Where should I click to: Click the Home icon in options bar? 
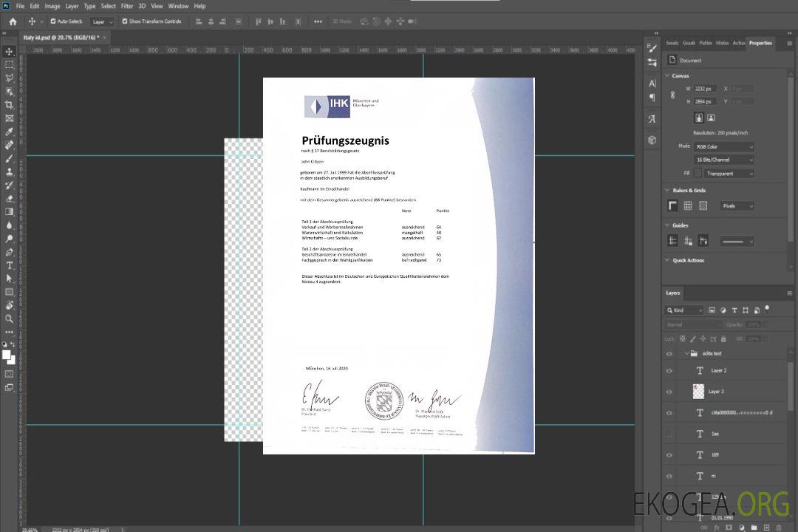click(13, 21)
